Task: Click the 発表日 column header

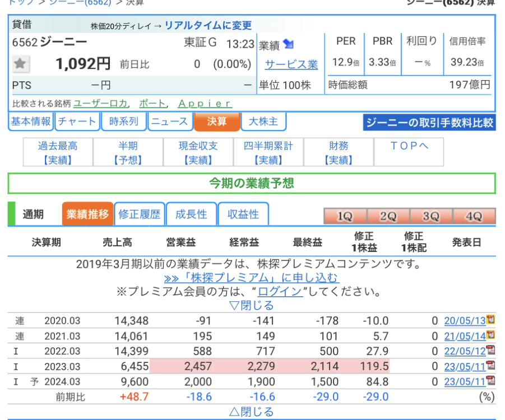Action: tap(467, 242)
